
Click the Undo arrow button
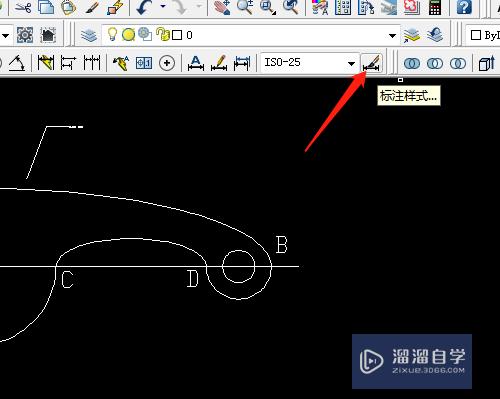click(x=144, y=7)
